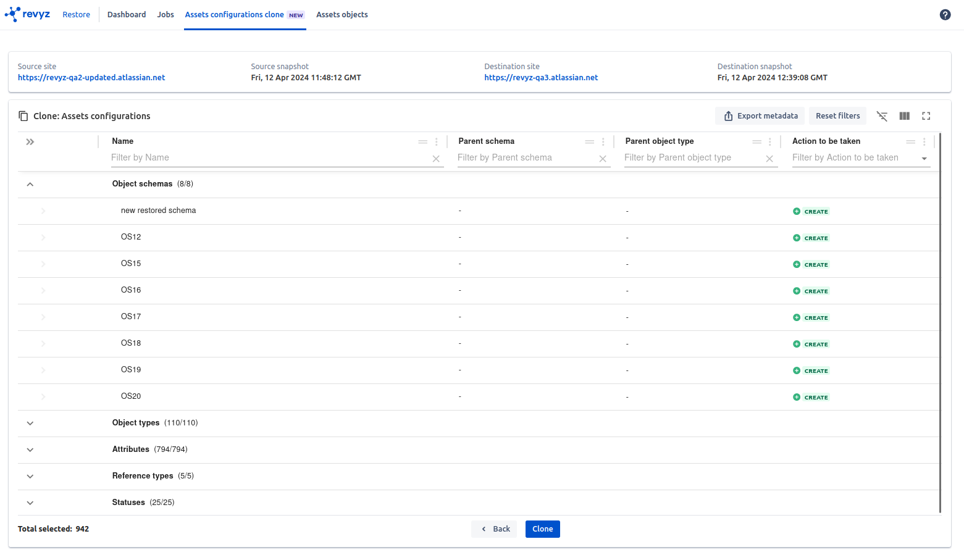Click Action to be taken drag handle
This screenshot has height=560, width=964.
[x=911, y=141]
